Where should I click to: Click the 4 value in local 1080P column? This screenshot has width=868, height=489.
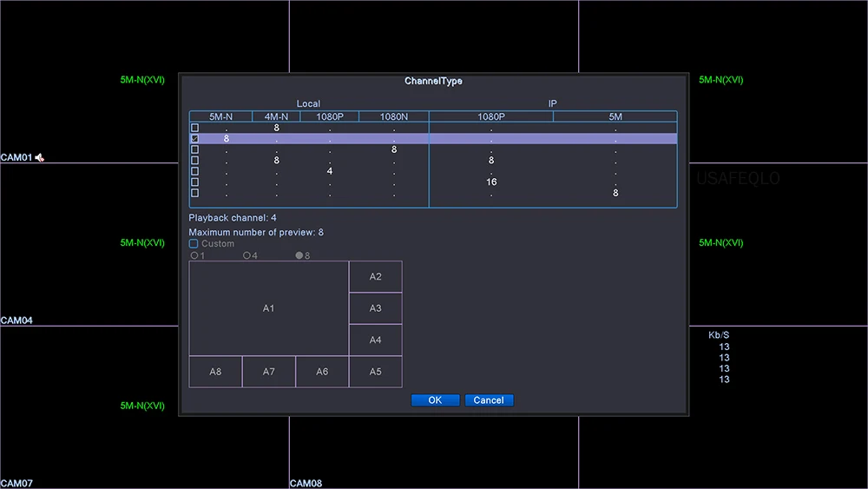pos(330,171)
